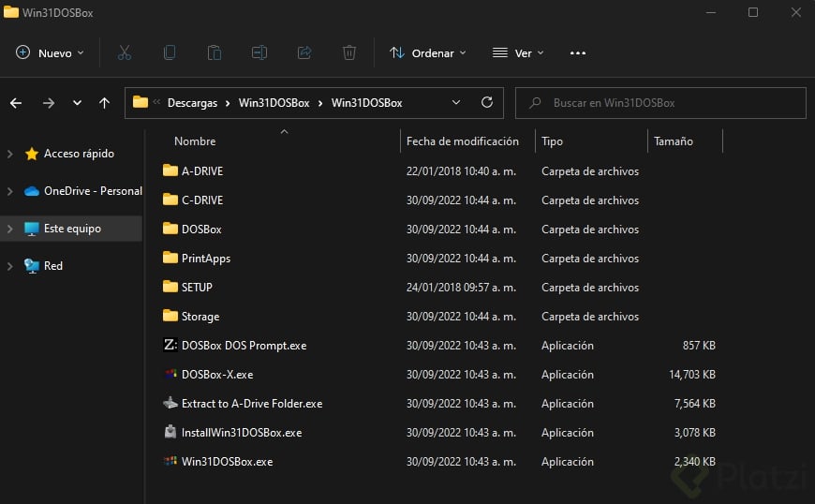Click the Rename icon in toolbar
This screenshot has height=504, width=815.
coord(259,52)
